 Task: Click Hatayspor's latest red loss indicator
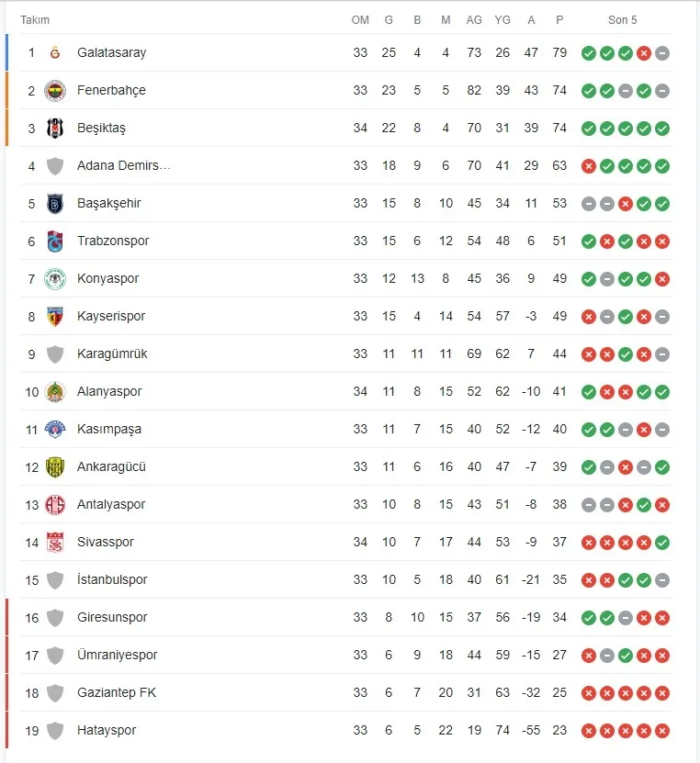[x=662, y=731]
